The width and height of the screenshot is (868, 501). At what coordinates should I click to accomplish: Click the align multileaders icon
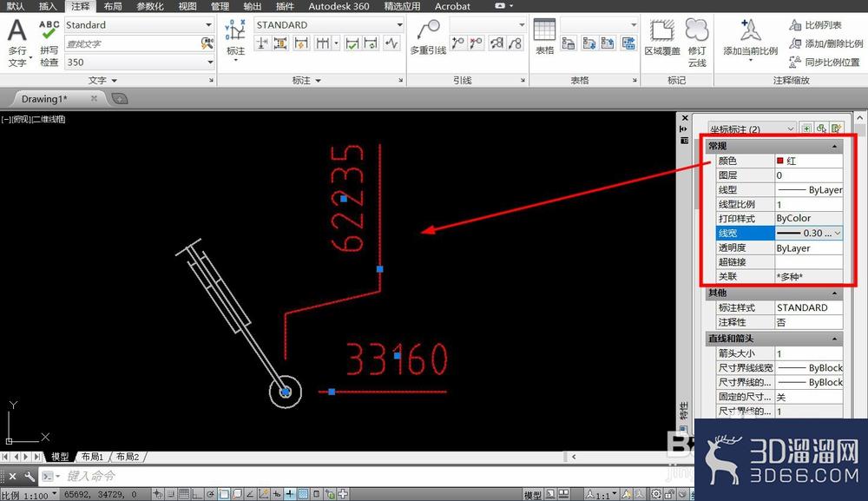click(496, 43)
